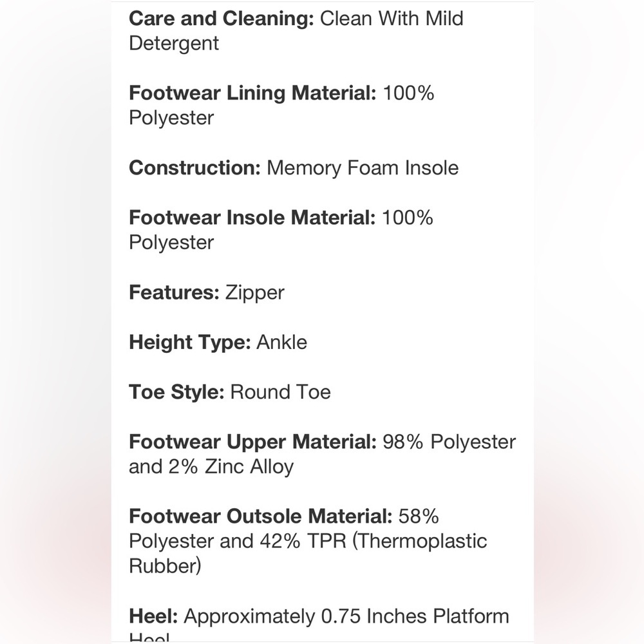Click the Care and Cleaning label
The image size is (644, 644).
click(222, 19)
